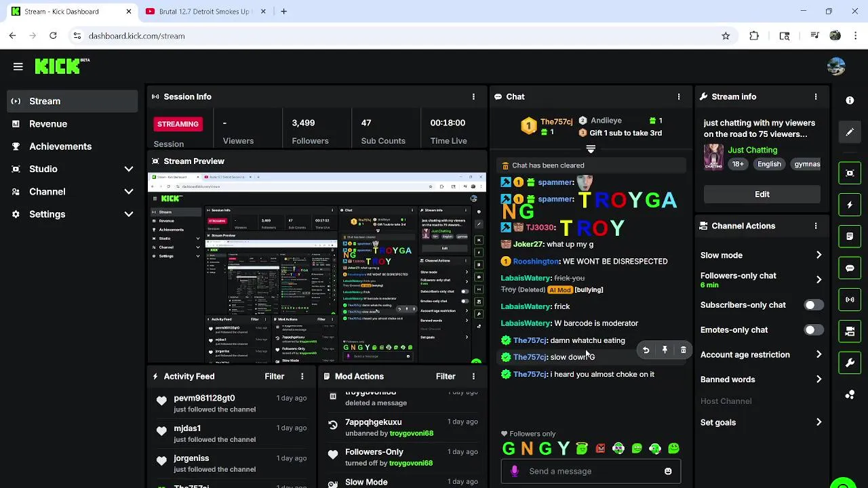Open browser extensions puzzle icon

[x=754, y=36]
